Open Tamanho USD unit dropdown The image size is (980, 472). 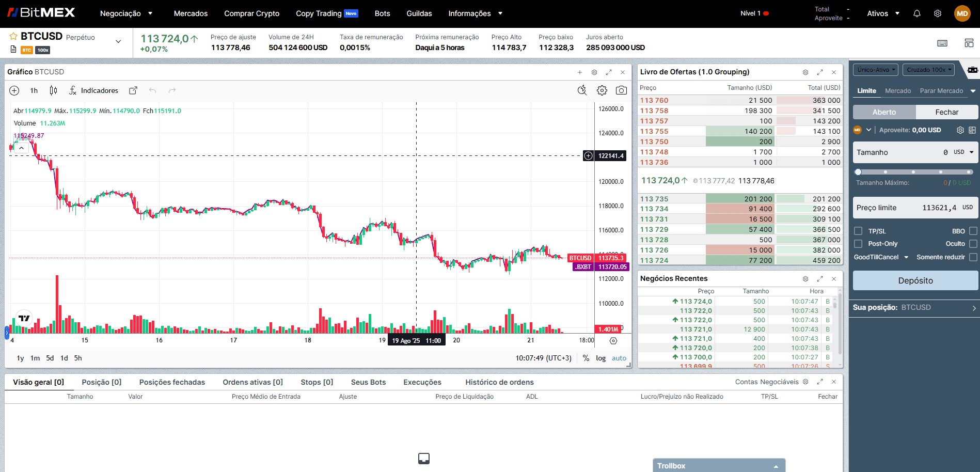(x=963, y=152)
